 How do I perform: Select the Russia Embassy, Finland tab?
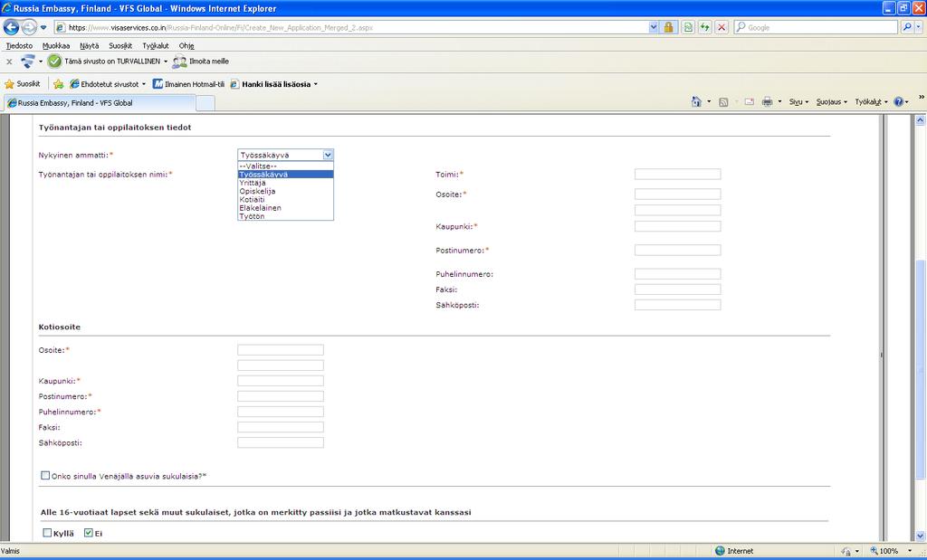click(100, 103)
